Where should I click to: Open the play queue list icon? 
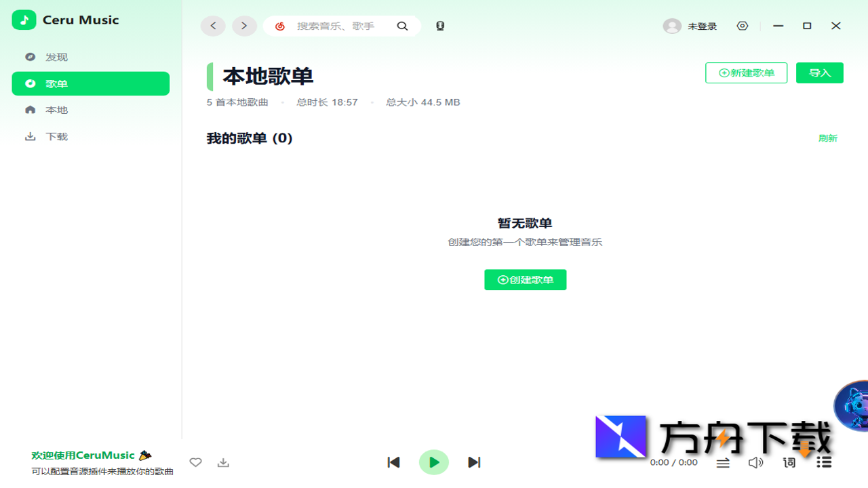[x=824, y=462]
